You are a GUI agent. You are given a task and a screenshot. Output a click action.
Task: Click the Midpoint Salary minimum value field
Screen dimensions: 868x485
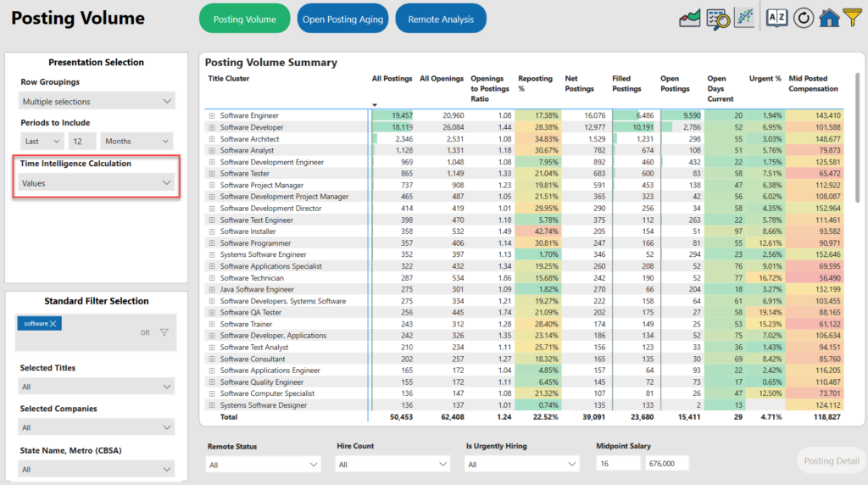(619, 463)
